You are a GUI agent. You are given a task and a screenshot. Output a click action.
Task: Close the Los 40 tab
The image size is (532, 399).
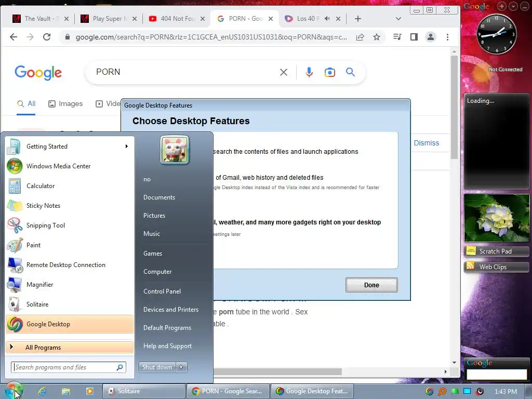(x=338, y=19)
